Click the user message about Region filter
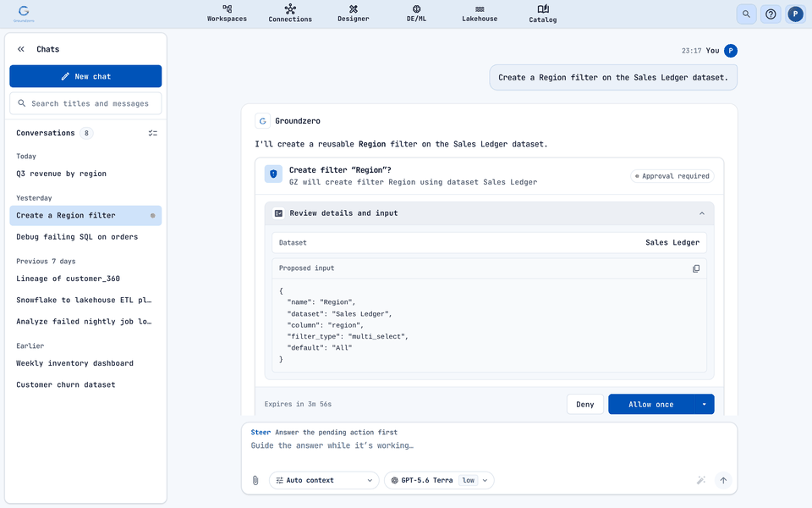This screenshot has width=812, height=508. point(613,78)
